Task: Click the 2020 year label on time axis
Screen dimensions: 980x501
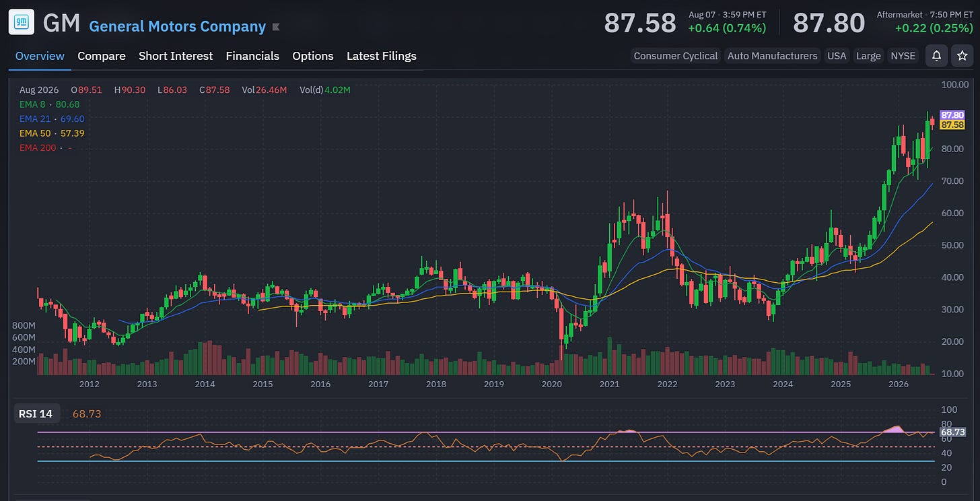Action: tap(551, 384)
